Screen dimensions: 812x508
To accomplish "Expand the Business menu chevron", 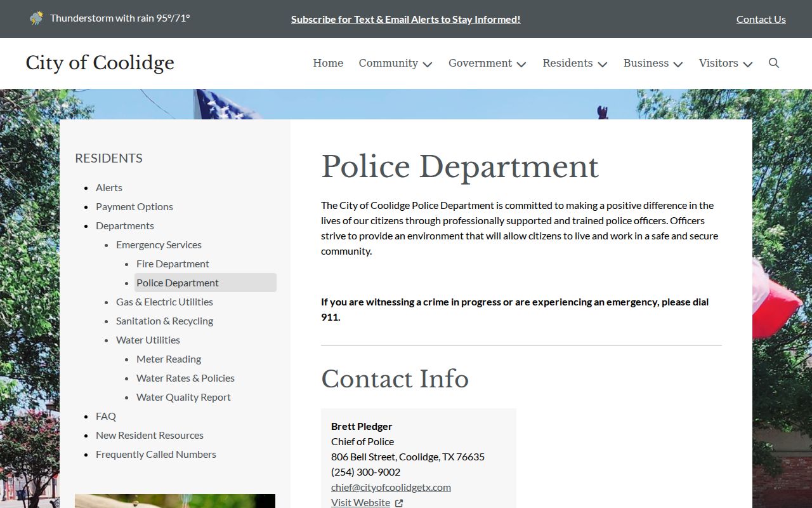I will pyautogui.click(x=678, y=64).
